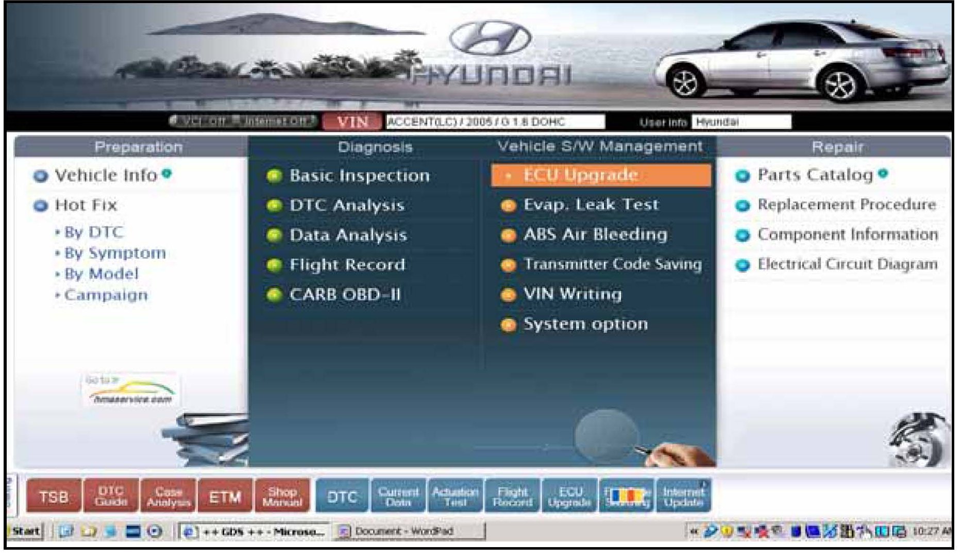962x560 pixels.
Task: Open ABS Air Bleeding option
Action: coord(595,235)
